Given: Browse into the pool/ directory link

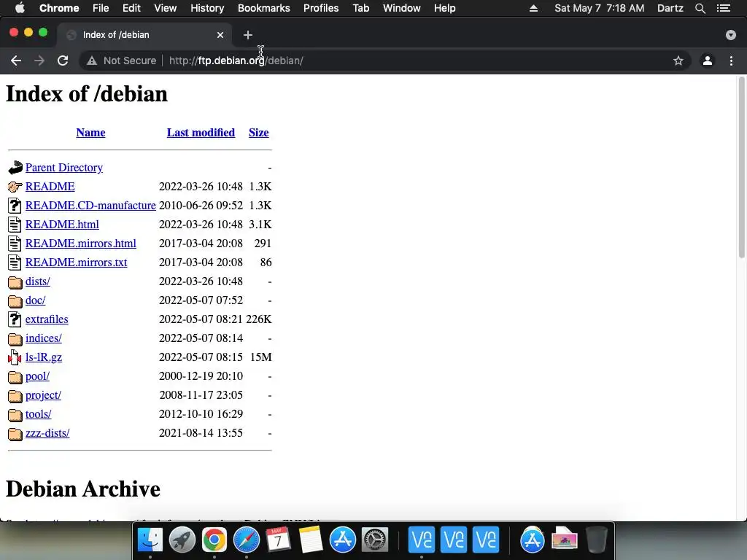Looking at the screenshot, I should [37, 376].
